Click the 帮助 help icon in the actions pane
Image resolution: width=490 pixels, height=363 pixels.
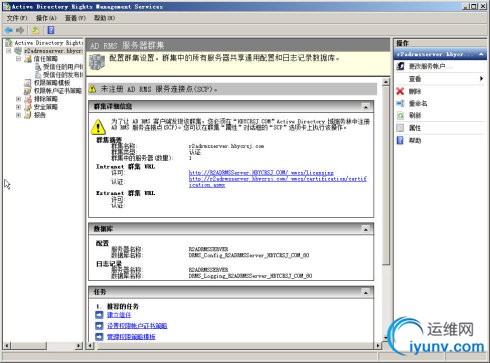coord(400,140)
